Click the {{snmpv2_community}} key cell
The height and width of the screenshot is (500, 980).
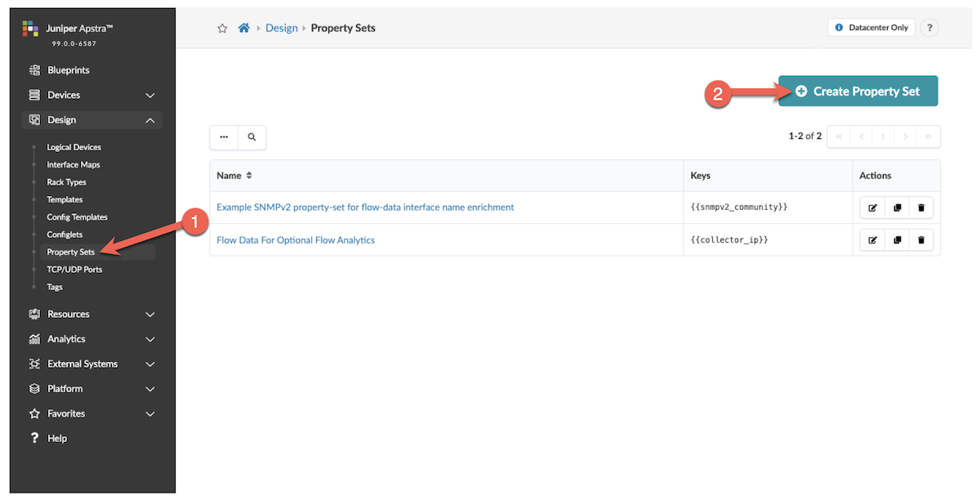point(739,208)
